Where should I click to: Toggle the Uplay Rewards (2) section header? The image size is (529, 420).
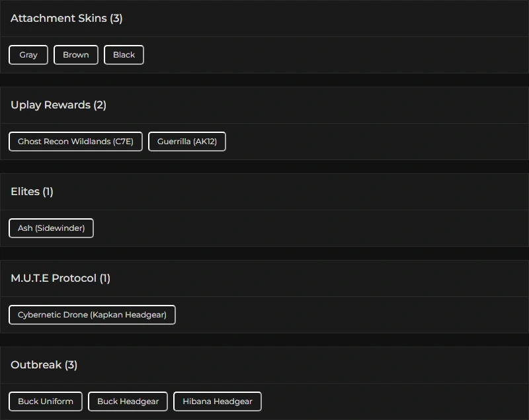click(58, 105)
